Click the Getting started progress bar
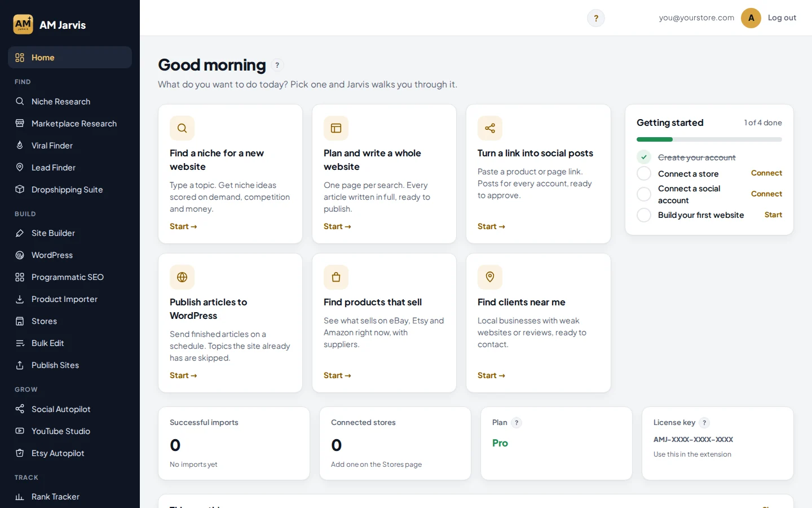The height and width of the screenshot is (508, 812). pyautogui.click(x=709, y=139)
